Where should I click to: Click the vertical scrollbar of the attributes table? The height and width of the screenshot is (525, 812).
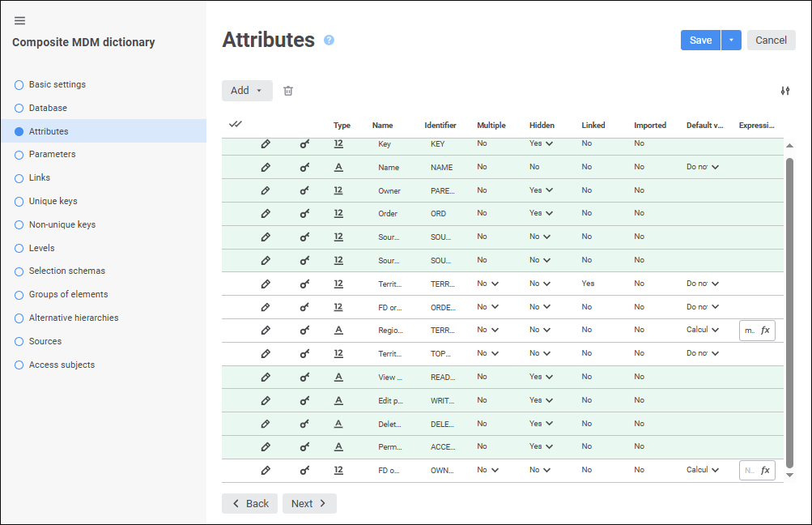[790, 308]
